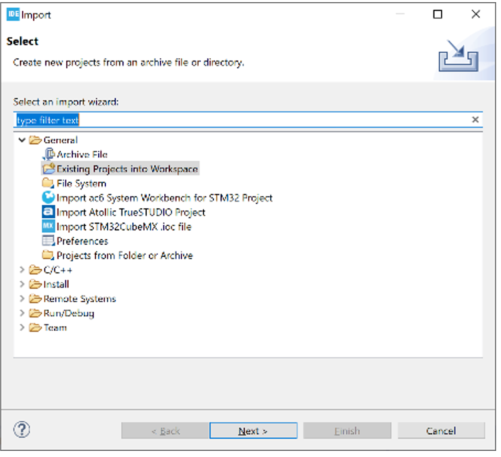Clear the filter text with the X
501x457 pixels.
pos(475,120)
